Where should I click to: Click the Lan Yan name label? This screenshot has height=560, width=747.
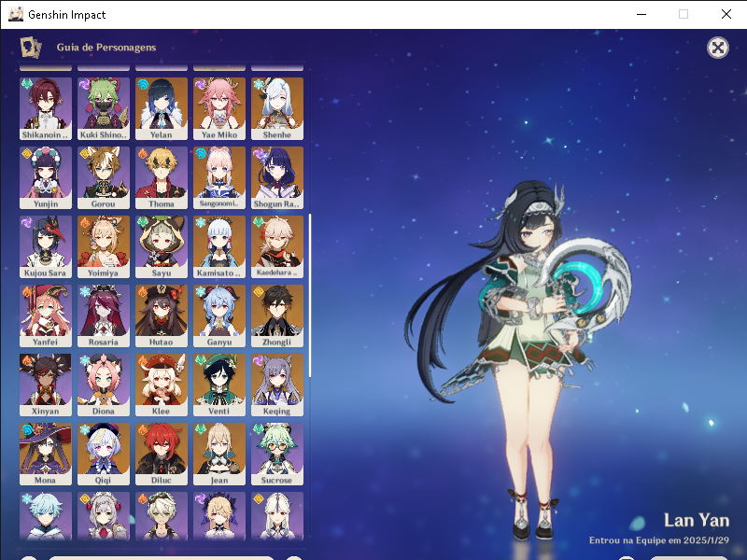(x=697, y=520)
